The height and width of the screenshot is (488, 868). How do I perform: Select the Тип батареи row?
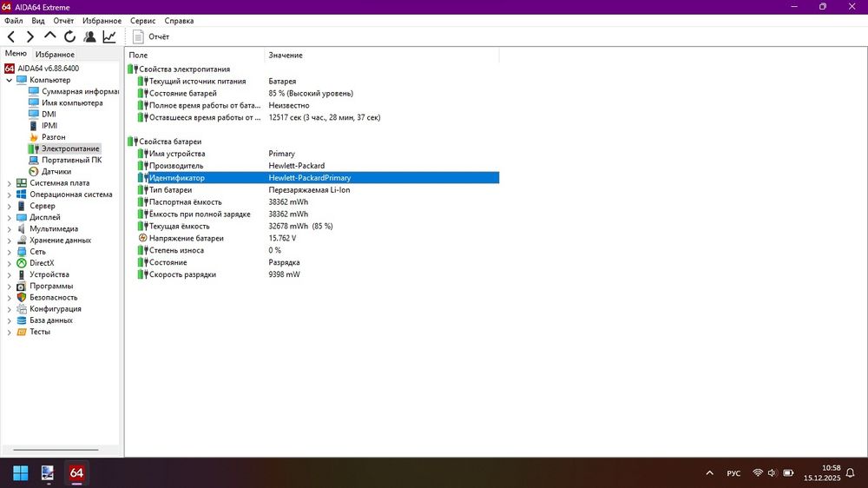pos(319,190)
